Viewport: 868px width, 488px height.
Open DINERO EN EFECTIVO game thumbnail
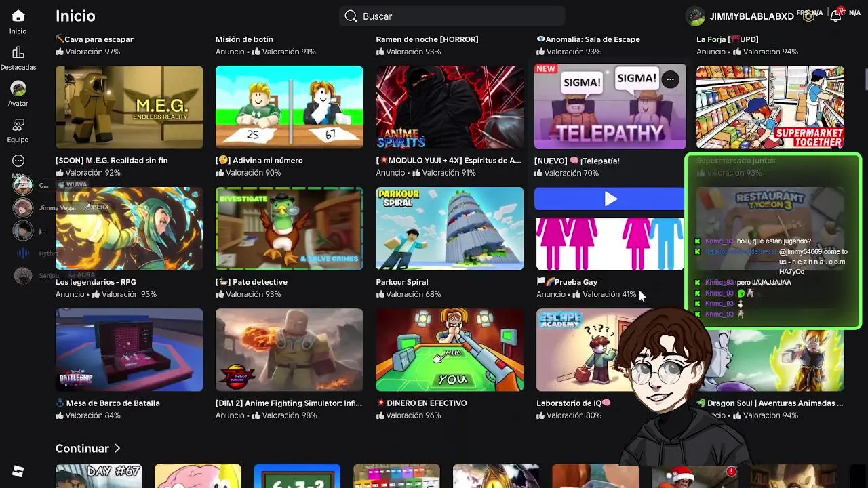point(450,350)
